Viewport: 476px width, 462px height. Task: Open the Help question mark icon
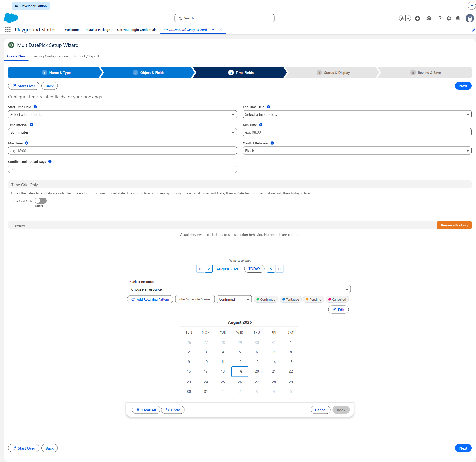pos(440,18)
